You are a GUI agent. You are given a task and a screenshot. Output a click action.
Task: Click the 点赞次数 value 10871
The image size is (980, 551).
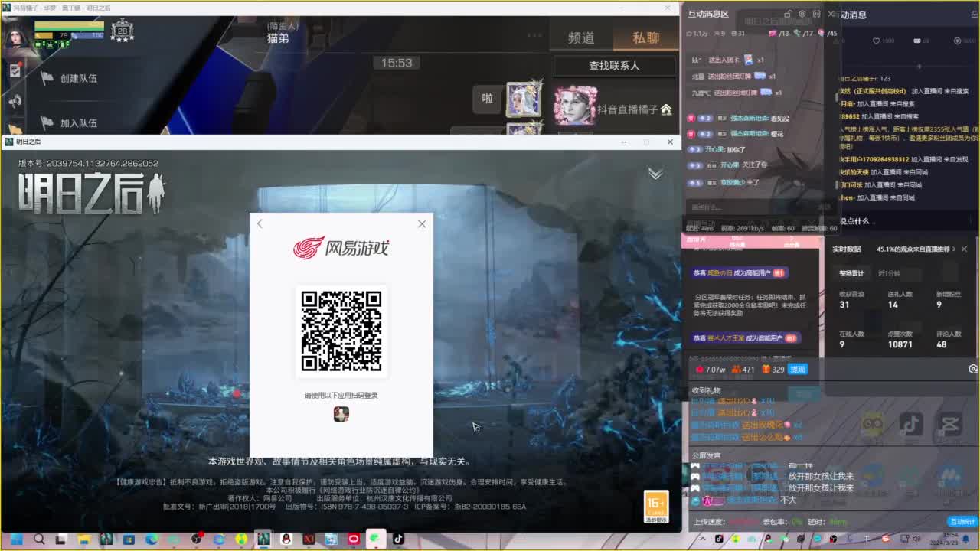click(x=900, y=344)
